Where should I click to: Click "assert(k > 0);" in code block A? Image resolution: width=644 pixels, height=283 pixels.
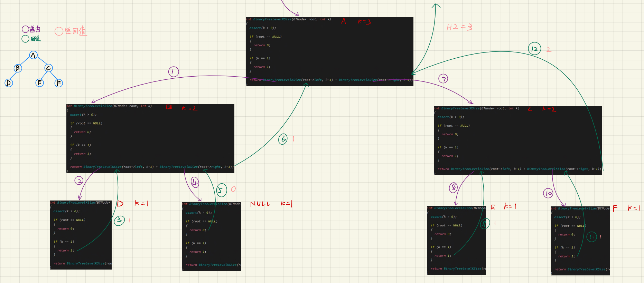coord(263,28)
